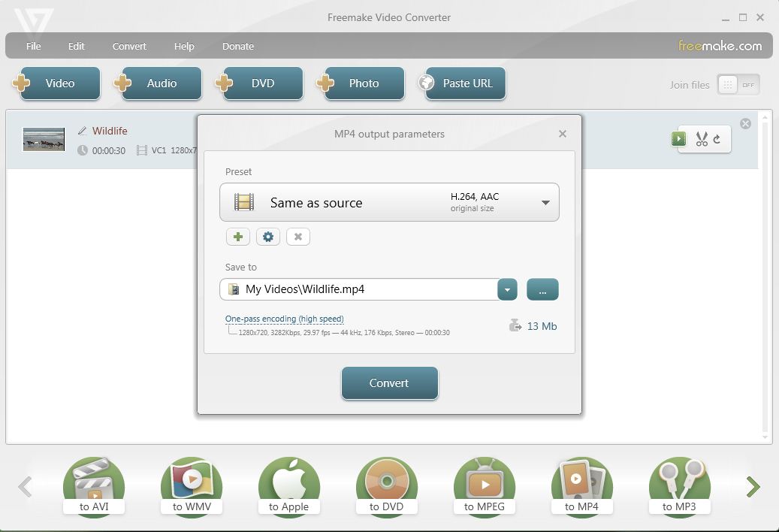Remove Wildlife from the file list
Image resolution: width=779 pixels, height=532 pixels.
[744, 123]
